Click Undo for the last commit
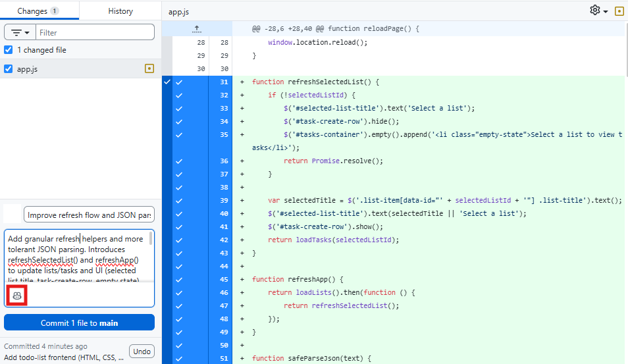This screenshot has width=628, height=364. point(142,351)
